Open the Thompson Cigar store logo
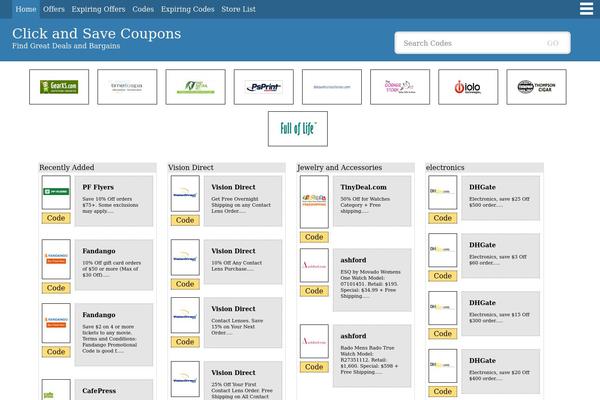 (x=536, y=87)
